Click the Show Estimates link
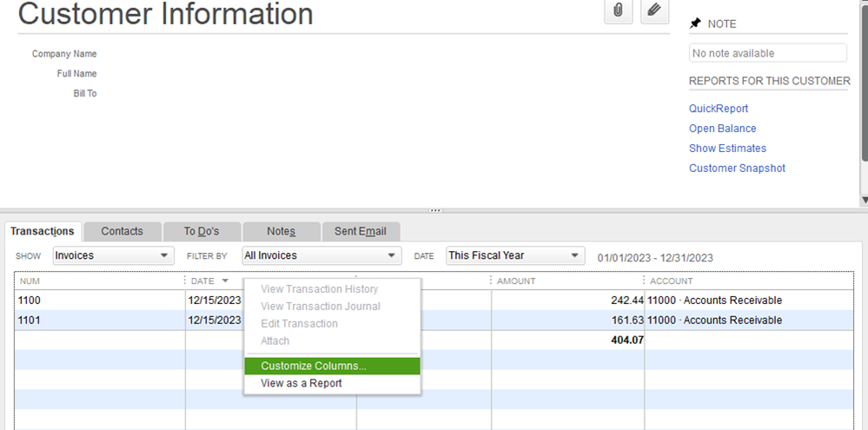This screenshot has width=868, height=430. click(727, 149)
